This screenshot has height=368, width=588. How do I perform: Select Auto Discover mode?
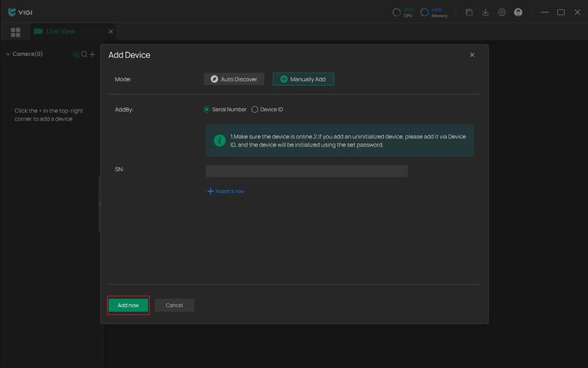pyautogui.click(x=234, y=79)
